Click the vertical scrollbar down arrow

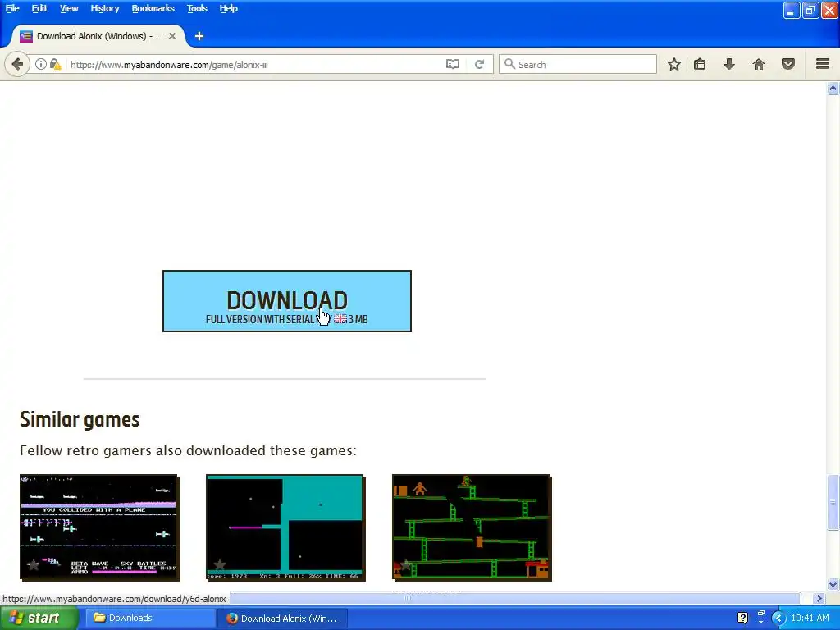(833, 584)
